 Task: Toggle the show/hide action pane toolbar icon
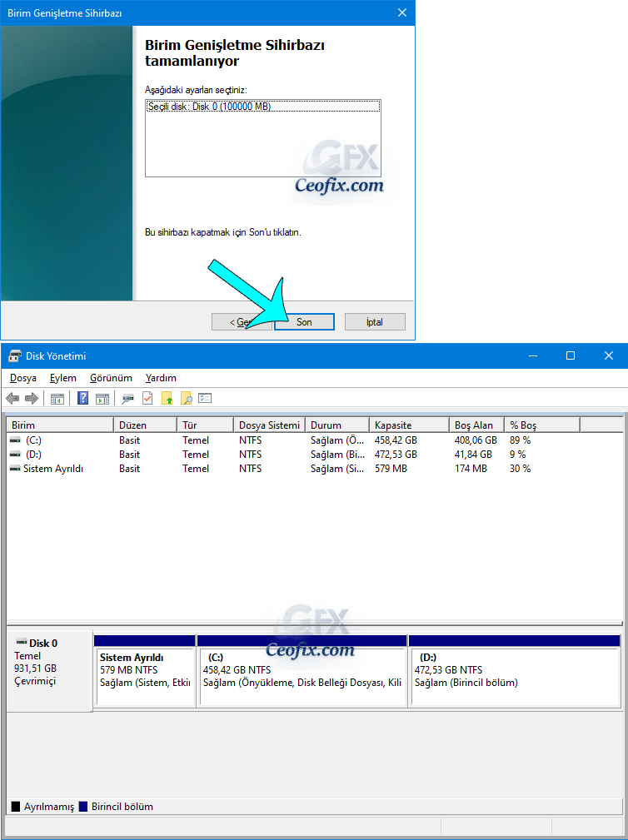click(102, 398)
